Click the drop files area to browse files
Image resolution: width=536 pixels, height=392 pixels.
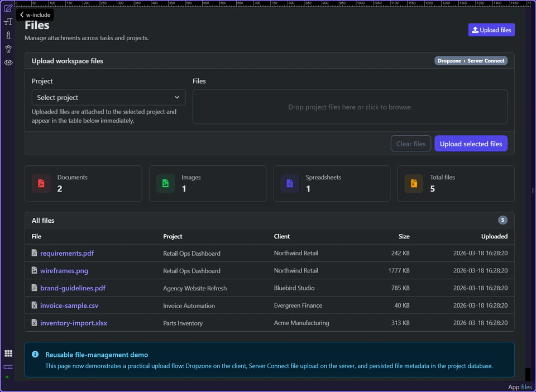point(350,107)
